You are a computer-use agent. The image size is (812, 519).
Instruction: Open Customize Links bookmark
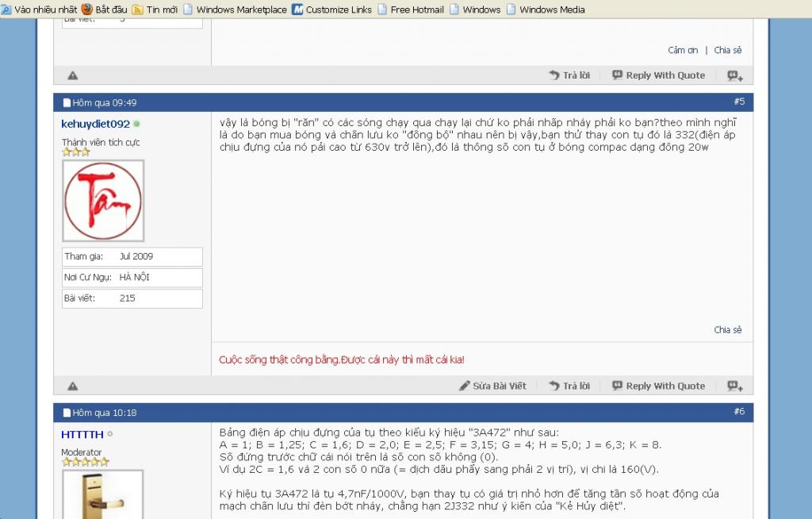click(x=332, y=10)
